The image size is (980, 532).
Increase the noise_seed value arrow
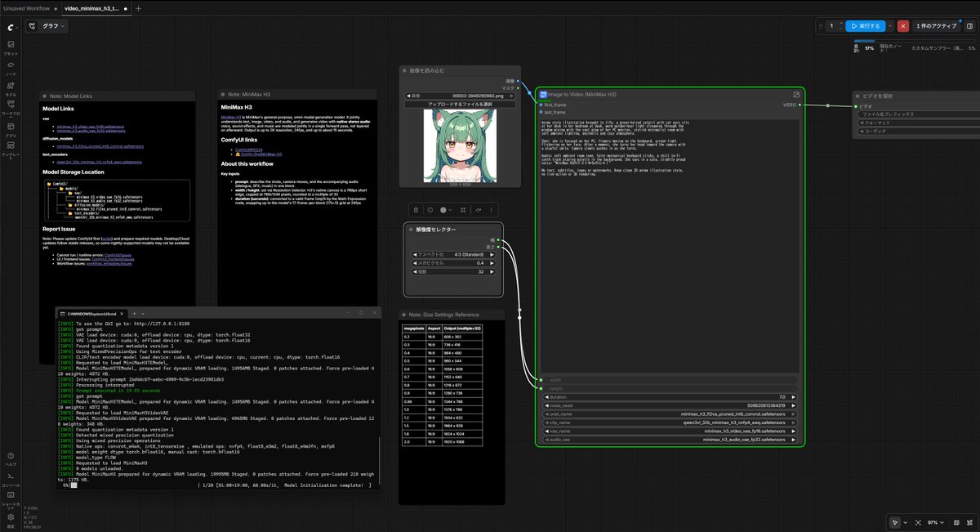(795, 405)
